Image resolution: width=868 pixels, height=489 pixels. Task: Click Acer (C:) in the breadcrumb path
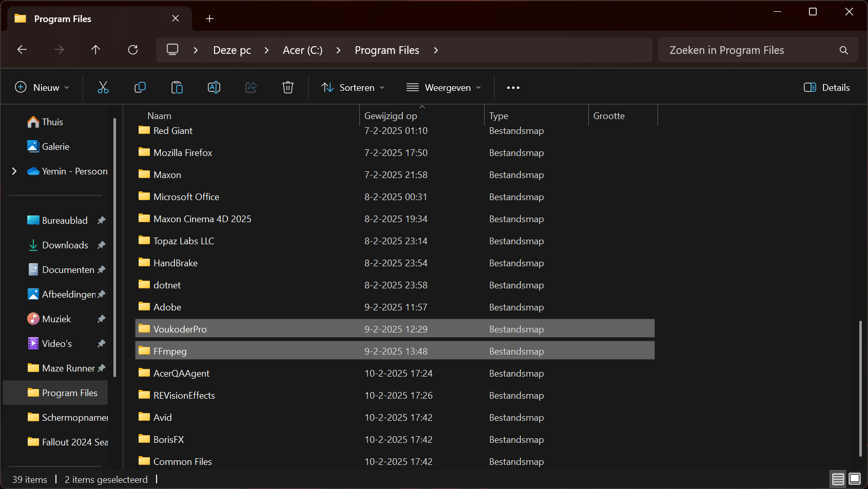(x=302, y=50)
